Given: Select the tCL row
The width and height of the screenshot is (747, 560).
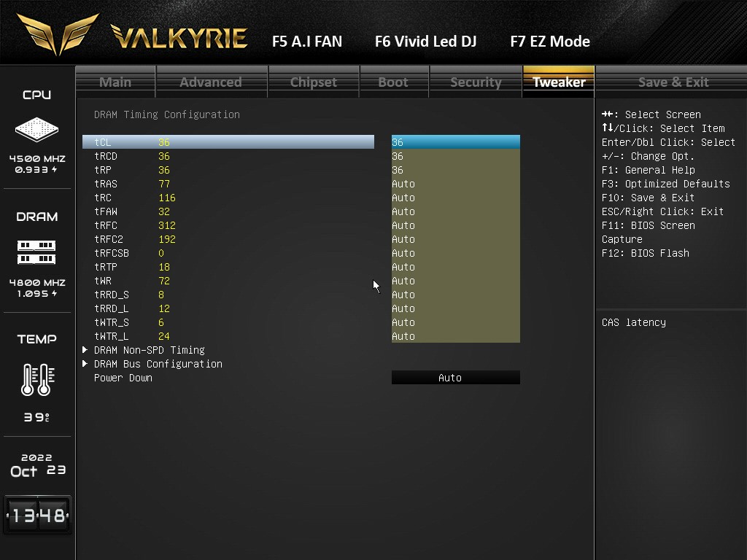Looking at the screenshot, I should click(x=228, y=142).
